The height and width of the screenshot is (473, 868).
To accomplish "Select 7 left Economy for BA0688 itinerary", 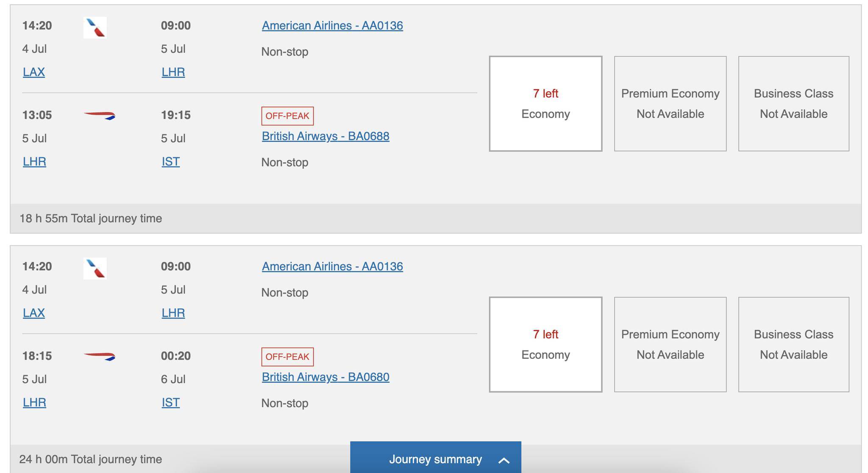I will coord(545,104).
